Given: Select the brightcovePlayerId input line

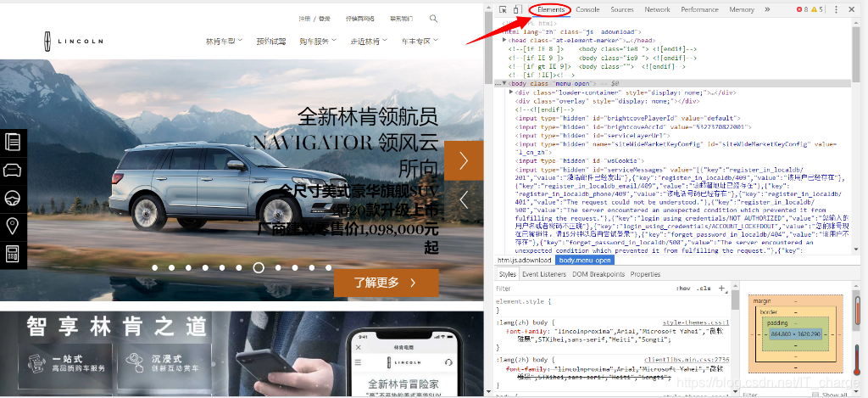Looking at the screenshot, I should tap(627, 118).
